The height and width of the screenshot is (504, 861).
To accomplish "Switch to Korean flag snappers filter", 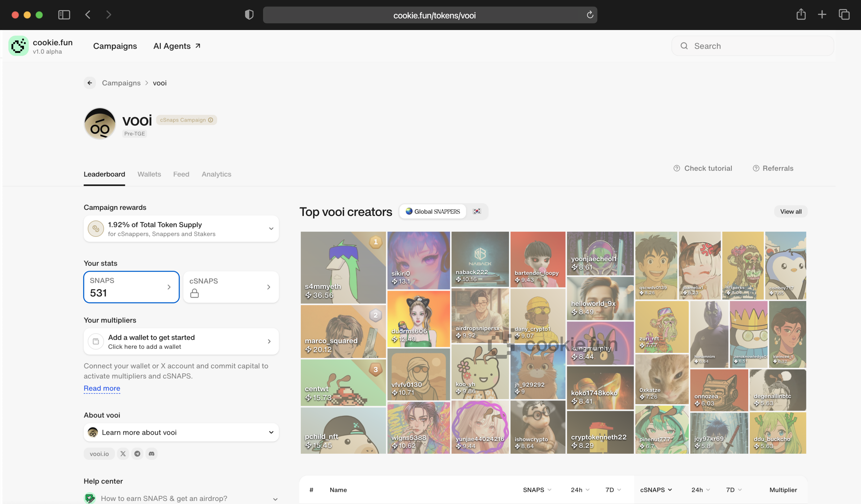I will 477,212.
